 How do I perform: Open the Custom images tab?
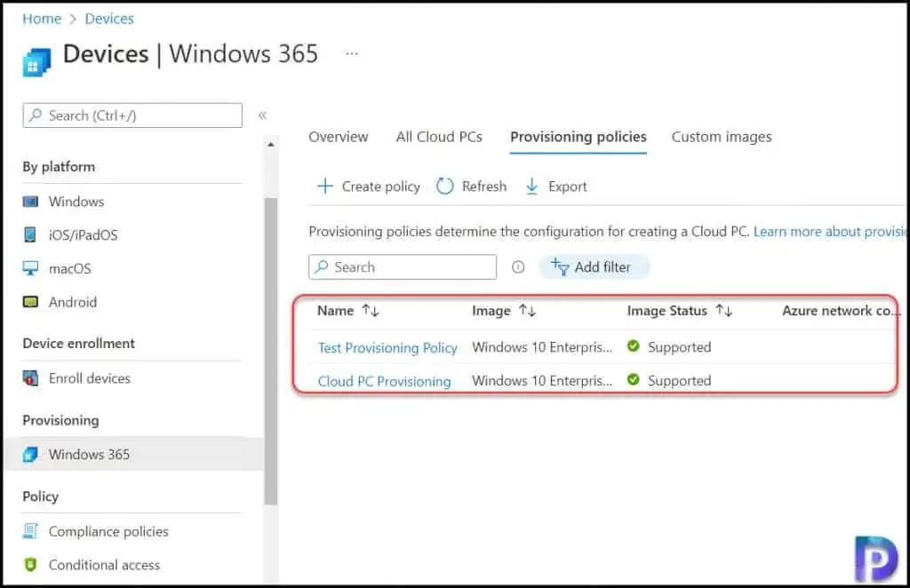(722, 137)
